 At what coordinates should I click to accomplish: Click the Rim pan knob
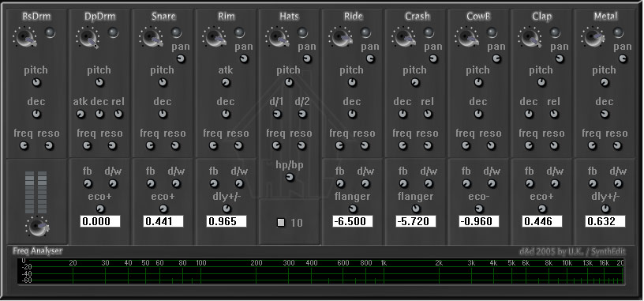pyautogui.click(x=245, y=59)
